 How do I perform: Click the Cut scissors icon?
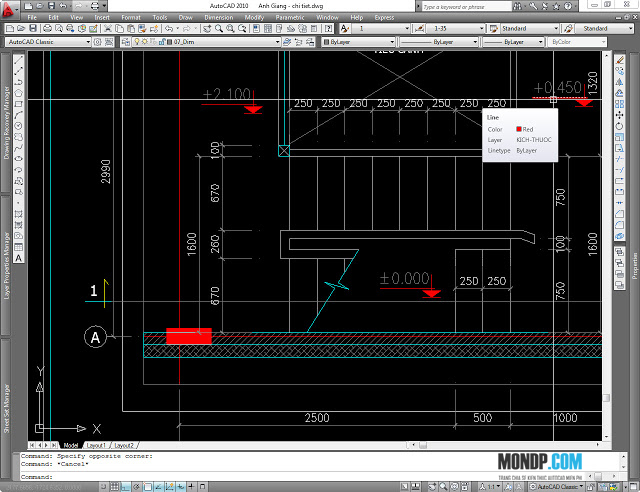coord(108,29)
